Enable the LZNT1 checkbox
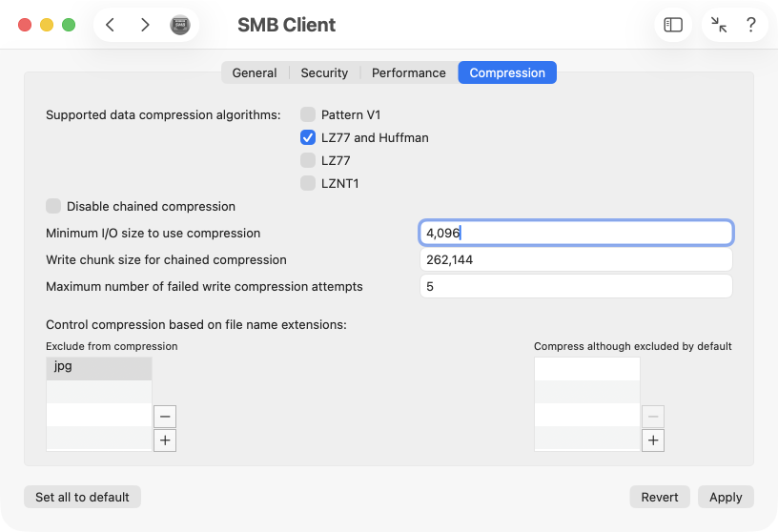 pos(308,183)
